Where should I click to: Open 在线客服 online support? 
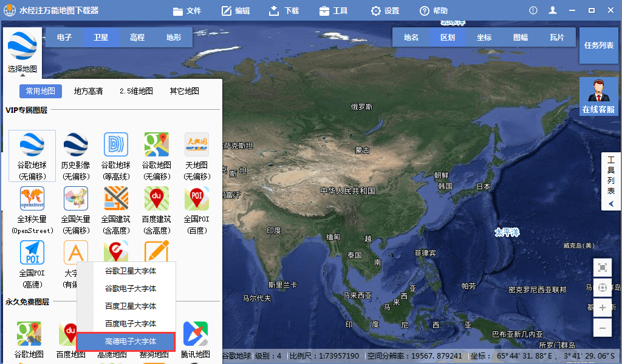tap(598, 96)
